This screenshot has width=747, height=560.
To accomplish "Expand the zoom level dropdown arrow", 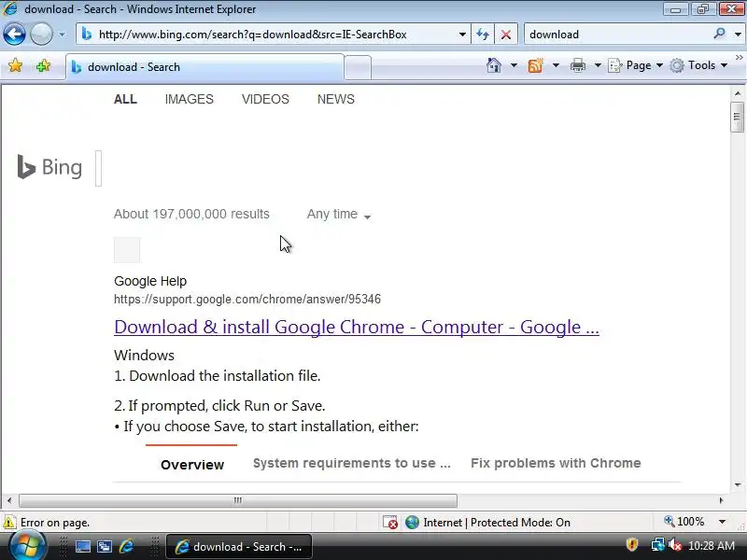I will pos(722,522).
